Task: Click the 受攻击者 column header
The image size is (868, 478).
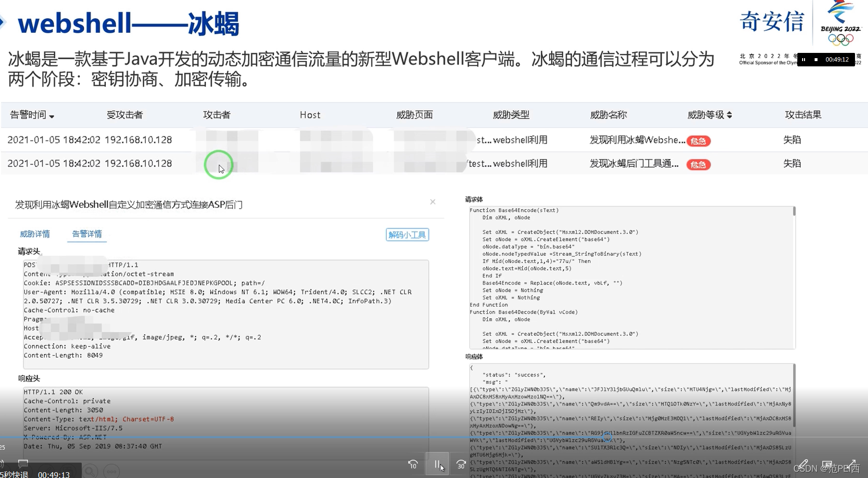Action: (125, 115)
